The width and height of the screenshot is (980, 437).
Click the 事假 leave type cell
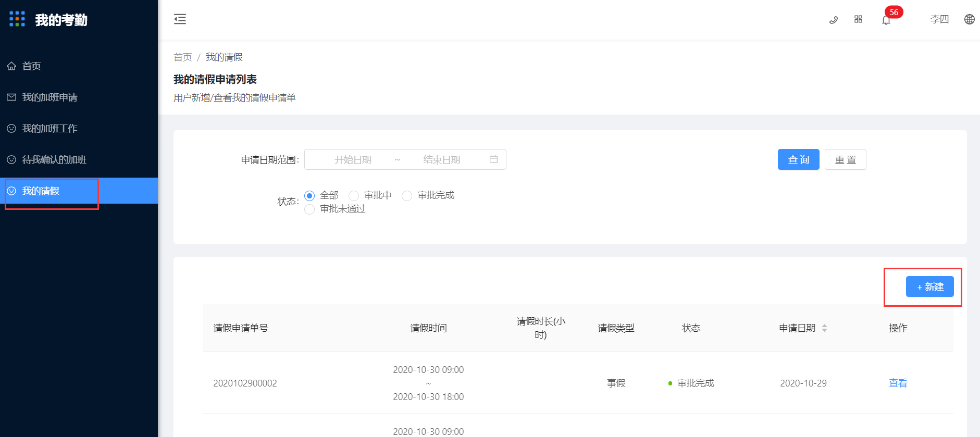pyautogui.click(x=616, y=383)
